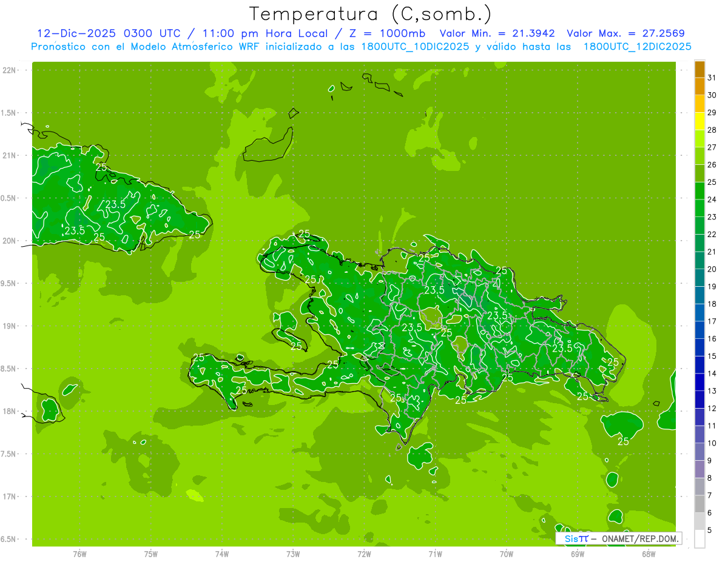Click the green swatch between 24 and 25
This screenshot has height=562, width=728.
pos(699,191)
